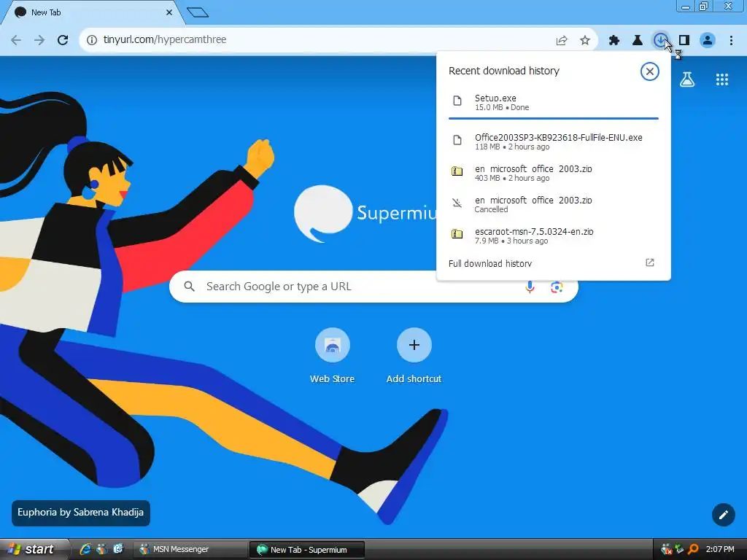The width and height of the screenshot is (747, 560).
Task: Click the magnifier icon in search box
Action: (190, 287)
